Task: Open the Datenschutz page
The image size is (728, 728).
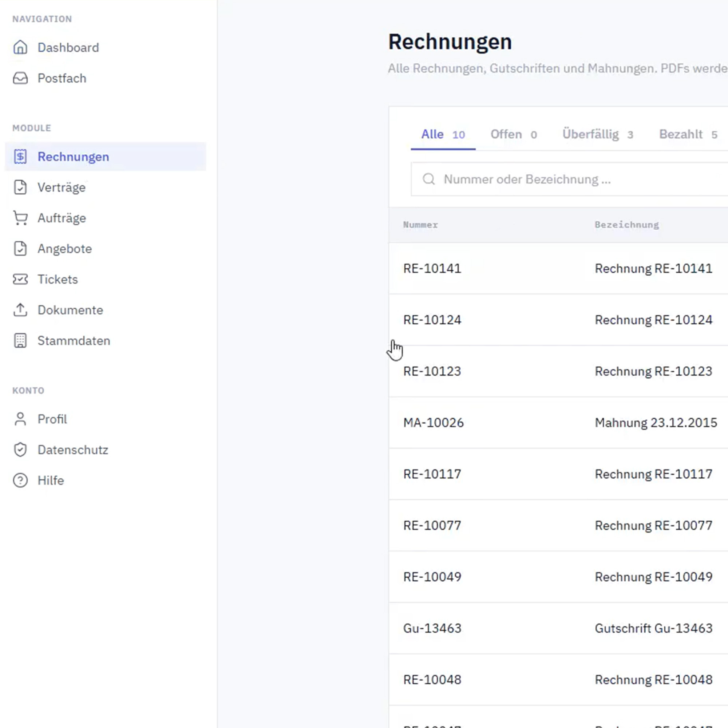Action: tap(73, 450)
